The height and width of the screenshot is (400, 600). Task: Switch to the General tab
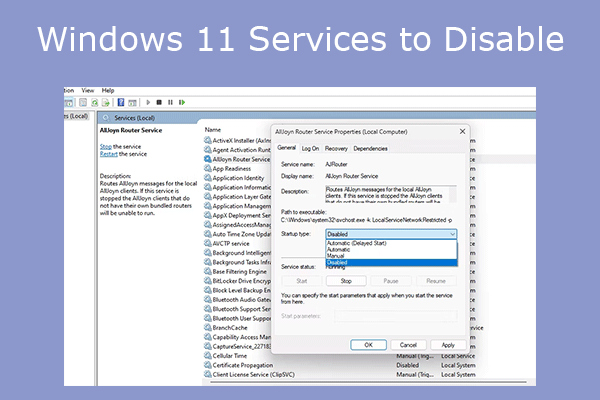(287, 148)
